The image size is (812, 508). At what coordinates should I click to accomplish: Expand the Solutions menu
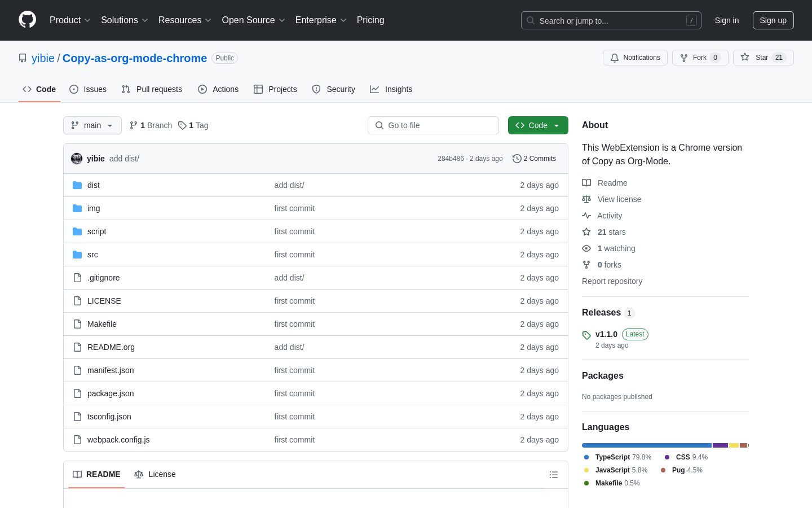125,20
